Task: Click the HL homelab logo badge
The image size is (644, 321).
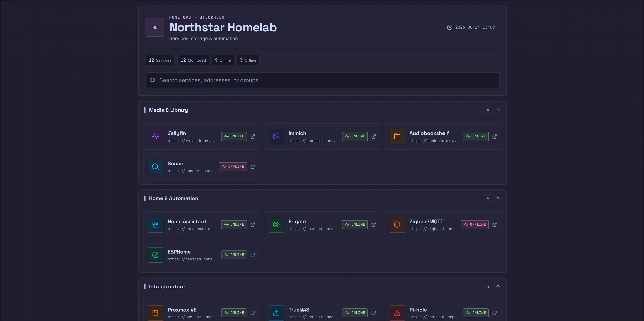Action: pyautogui.click(x=155, y=27)
